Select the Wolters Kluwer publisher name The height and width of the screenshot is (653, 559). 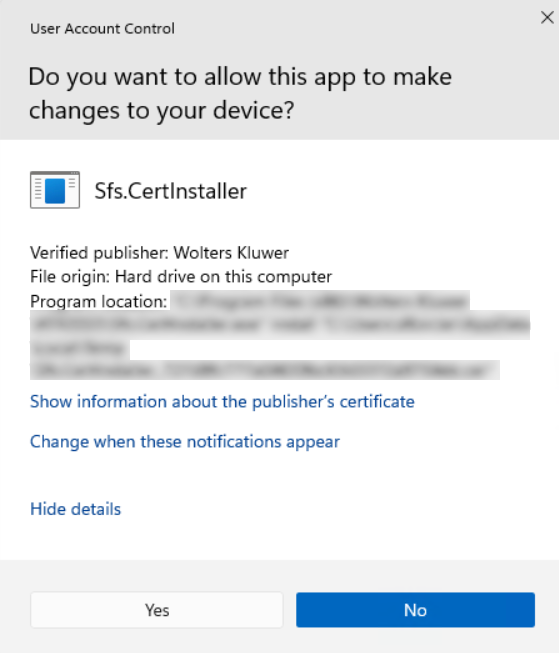231,253
